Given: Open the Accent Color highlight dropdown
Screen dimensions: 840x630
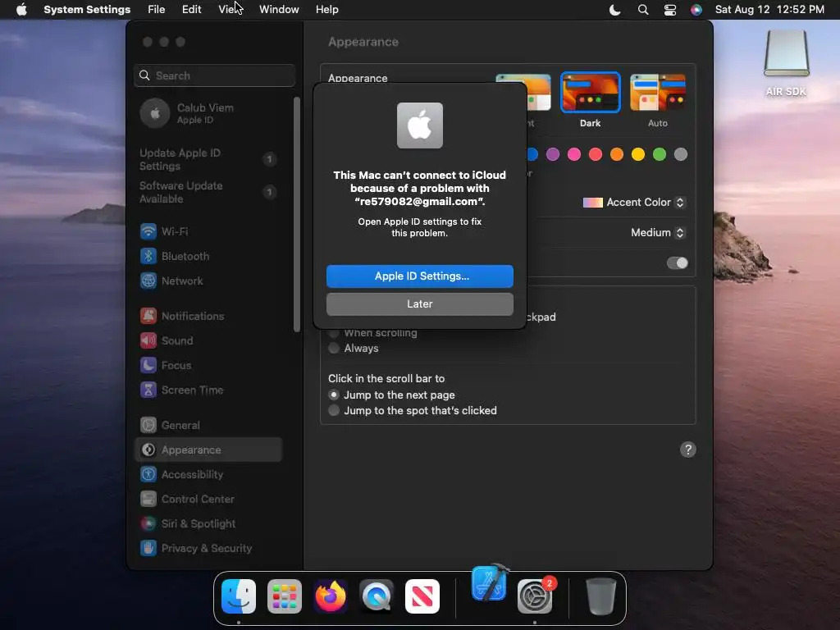Looking at the screenshot, I should (634, 203).
